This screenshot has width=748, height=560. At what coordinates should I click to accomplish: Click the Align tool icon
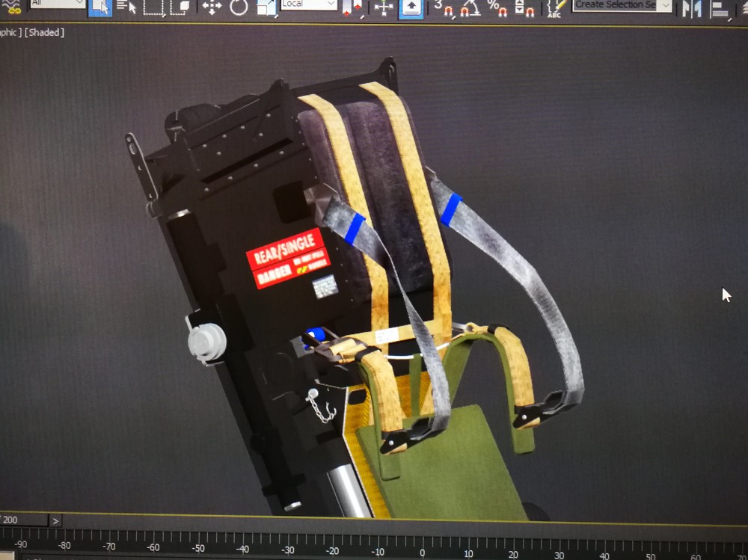coord(720,9)
